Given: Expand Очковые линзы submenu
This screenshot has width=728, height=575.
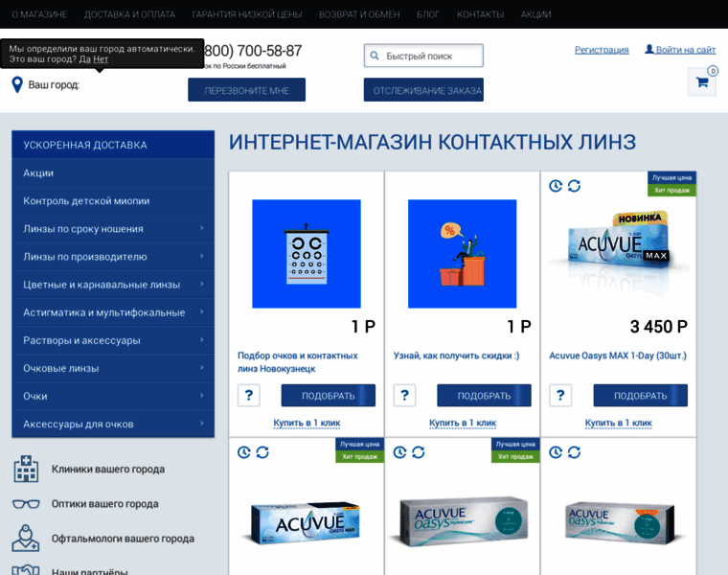Looking at the screenshot, I should point(202,367).
